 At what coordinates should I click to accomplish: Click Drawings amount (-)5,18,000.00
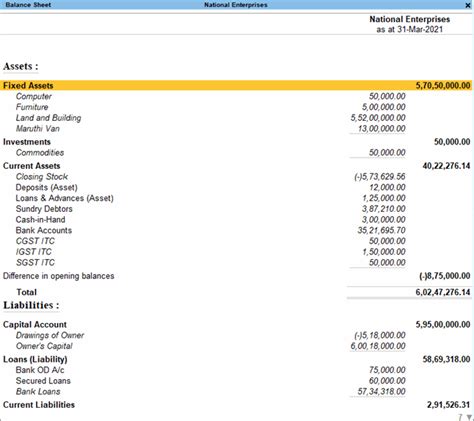(380, 335)
